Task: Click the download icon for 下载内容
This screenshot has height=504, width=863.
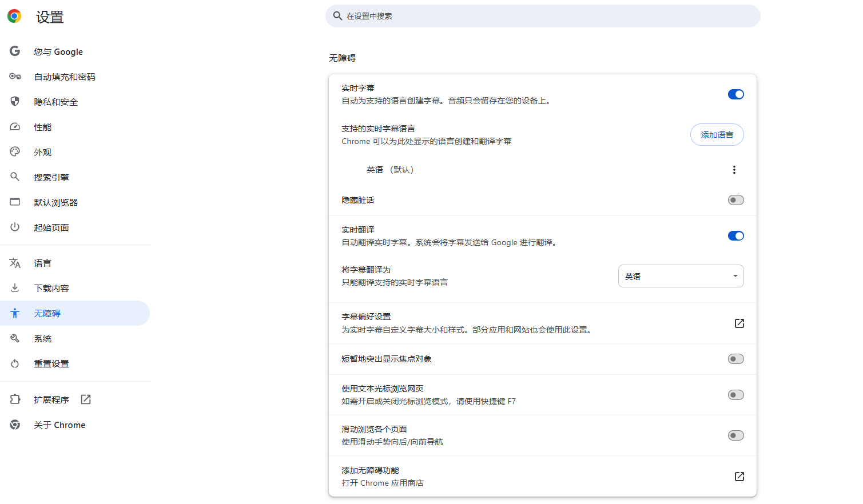Action: (x=15, y=288)
